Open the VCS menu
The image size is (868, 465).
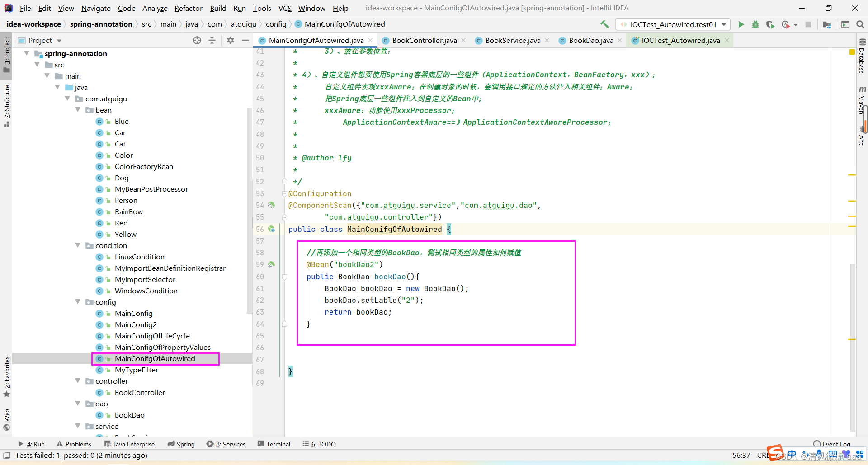pos(285,8)
